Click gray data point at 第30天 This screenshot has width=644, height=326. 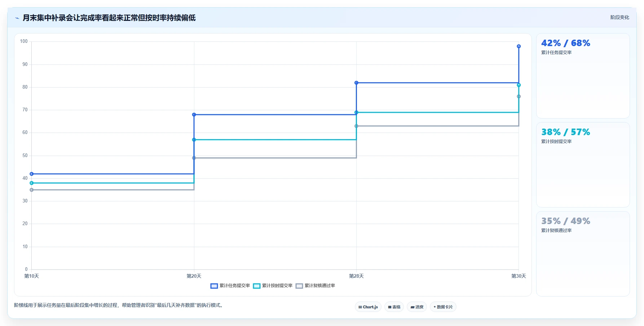(519, 97)
